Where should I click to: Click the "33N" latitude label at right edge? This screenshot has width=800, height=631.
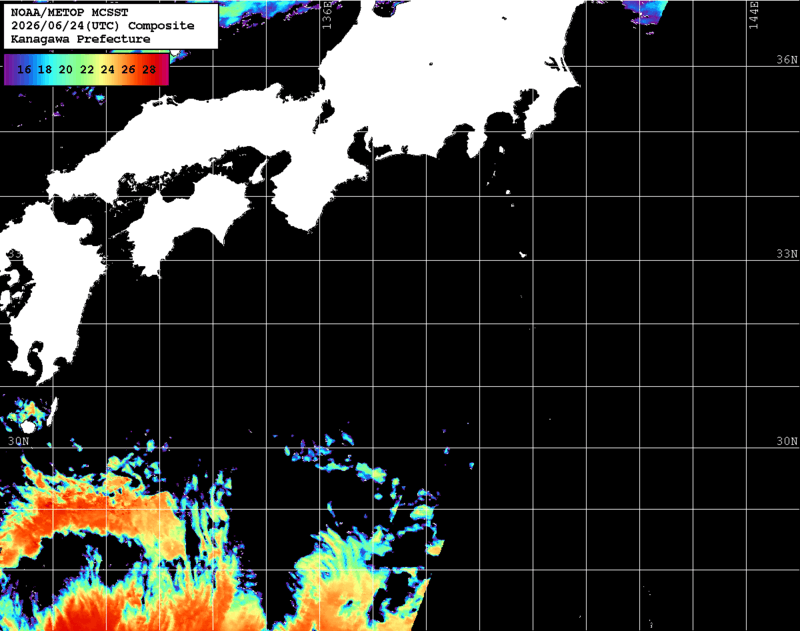coord(787,254)
